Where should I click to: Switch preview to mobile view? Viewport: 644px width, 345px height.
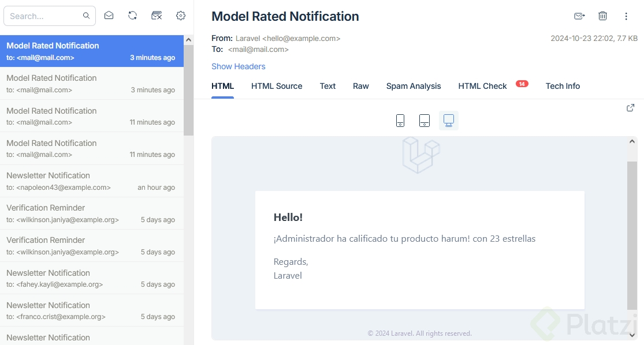coord(400,121)
